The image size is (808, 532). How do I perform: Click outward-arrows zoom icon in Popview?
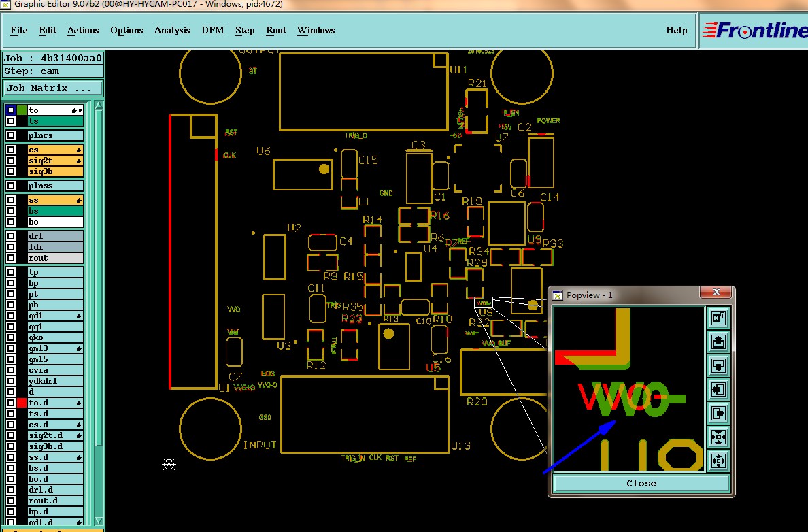click(x=718, y=461)
